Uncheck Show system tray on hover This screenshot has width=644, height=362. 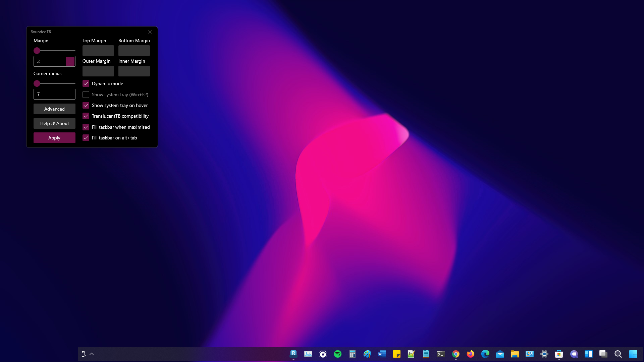pos(86,105)
